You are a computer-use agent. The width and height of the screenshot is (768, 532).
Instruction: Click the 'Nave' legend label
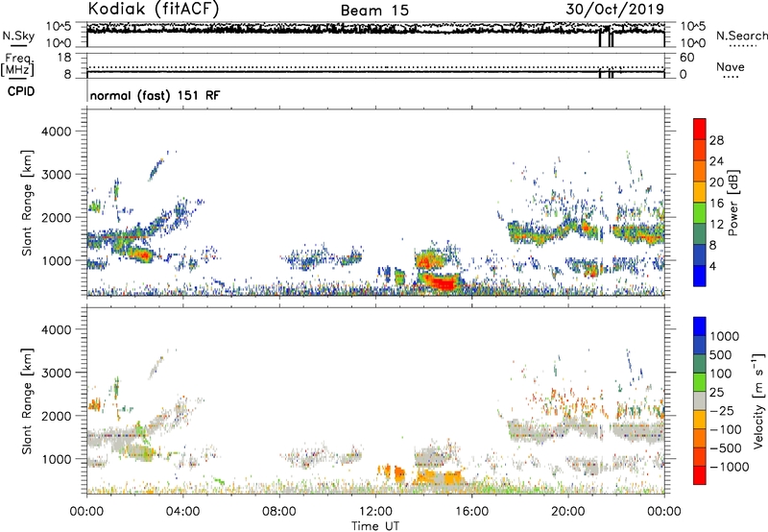[x=730, y=67]
